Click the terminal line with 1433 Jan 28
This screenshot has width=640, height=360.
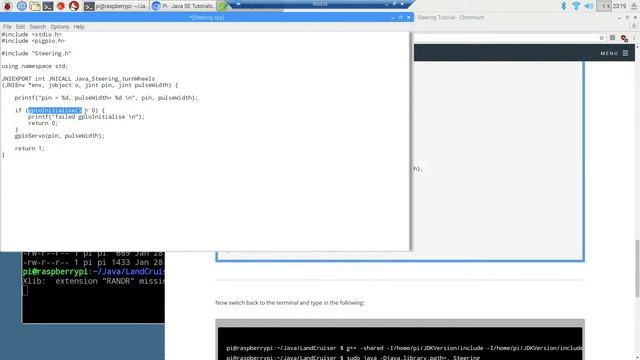[93, 262]
